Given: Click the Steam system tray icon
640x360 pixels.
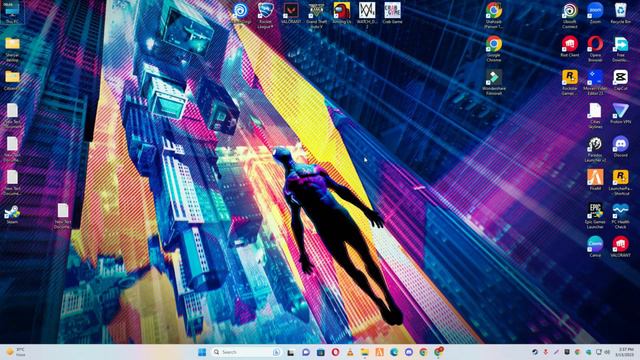Looking at the screenshot, I should [x=535, y=352].
